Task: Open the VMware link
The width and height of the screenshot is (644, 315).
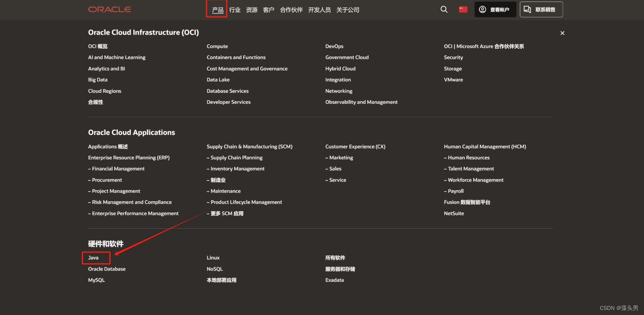Action: coord(454,80)
